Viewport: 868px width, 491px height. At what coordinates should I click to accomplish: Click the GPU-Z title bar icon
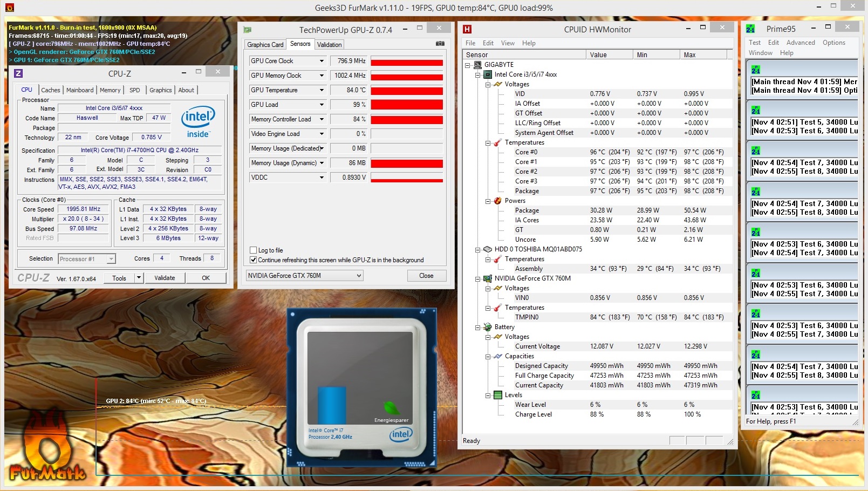[x=248, y=30]
